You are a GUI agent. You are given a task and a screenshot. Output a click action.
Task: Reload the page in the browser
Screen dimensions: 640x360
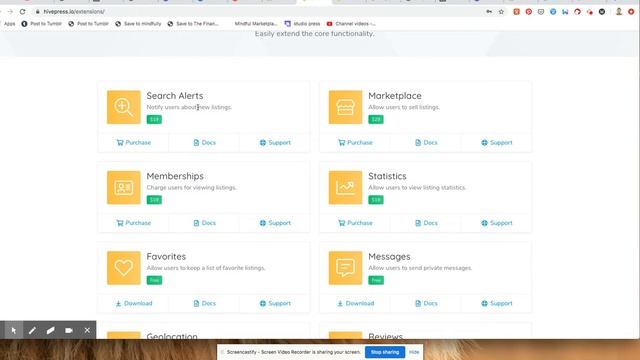coord(22,11)
